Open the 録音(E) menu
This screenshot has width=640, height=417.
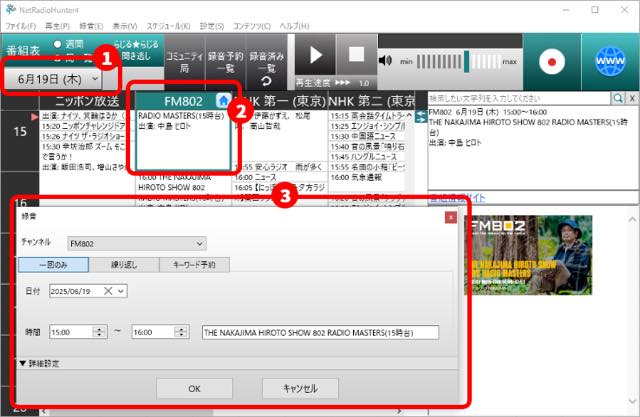point(91,26)
